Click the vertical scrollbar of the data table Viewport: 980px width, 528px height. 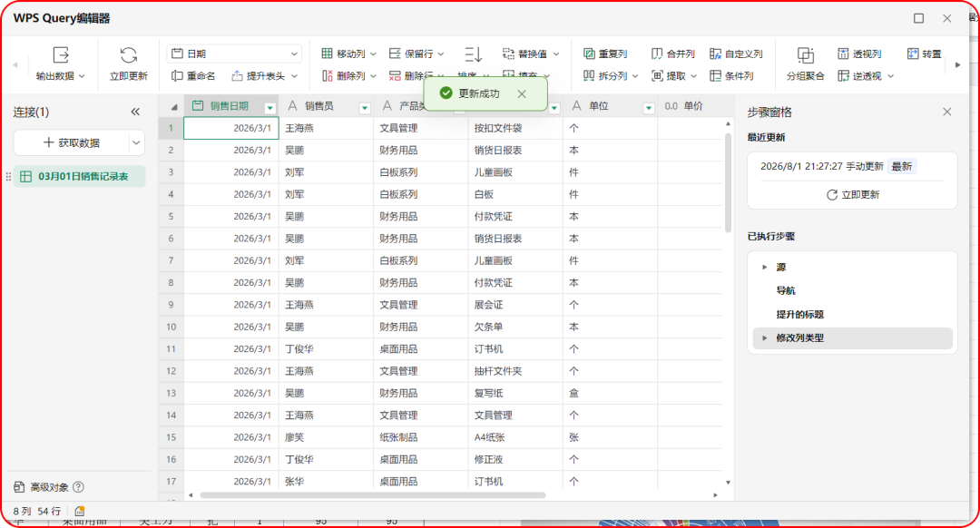coord(728,182)
